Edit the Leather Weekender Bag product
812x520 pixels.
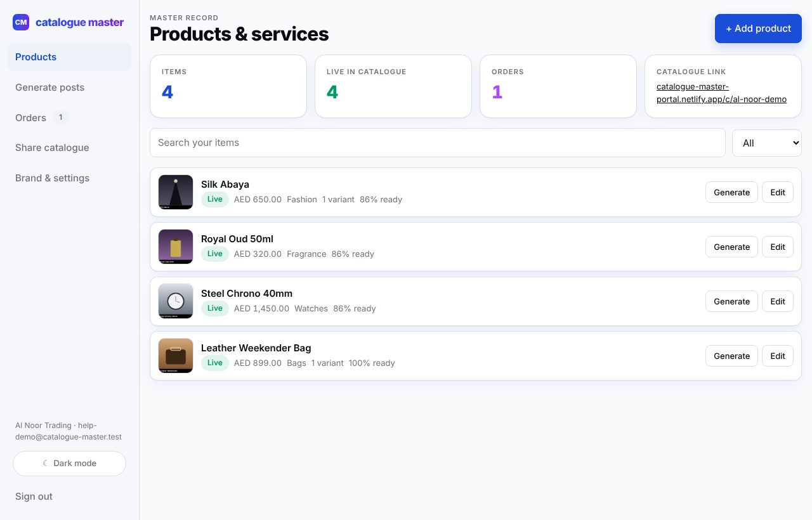click(778, 356)
